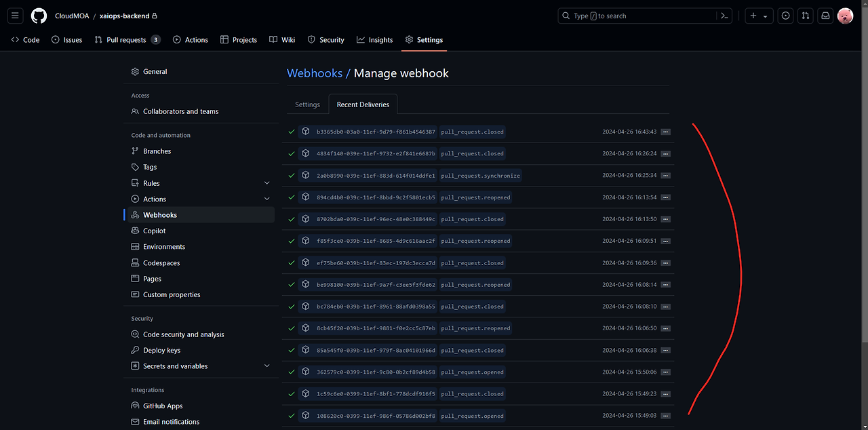The height and width of the screenshot is (430, 868).
Task: Click package icon of delivery 8cb45f20
Action: click(306, 328)
